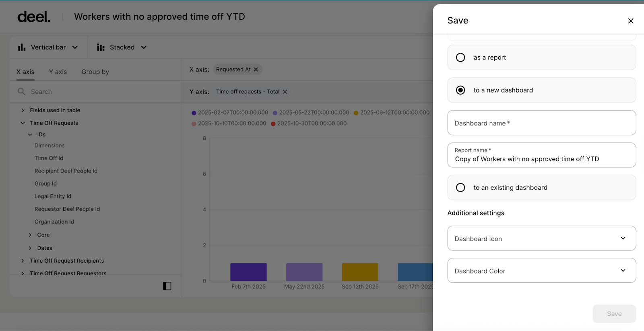Click the Dashboard name input field

click(x=541, y=123)
